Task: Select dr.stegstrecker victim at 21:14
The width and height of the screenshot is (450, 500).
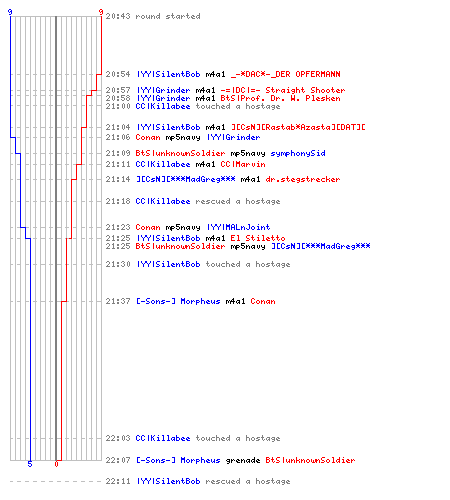Action: (x=303, y=179)
